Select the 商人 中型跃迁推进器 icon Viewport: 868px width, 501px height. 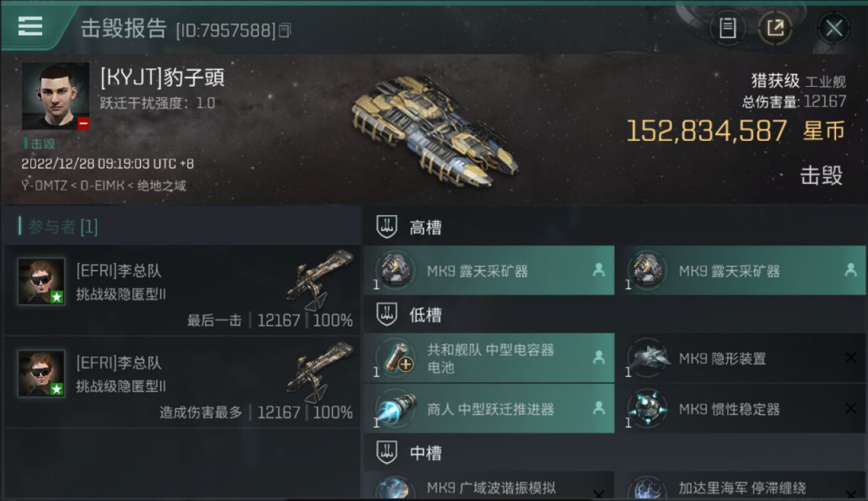point(395,408)
